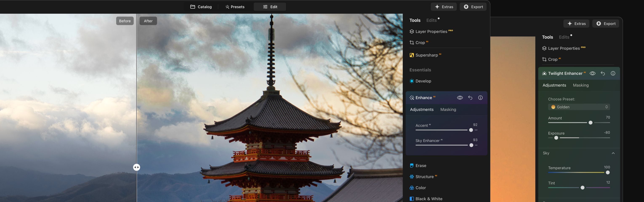The height and width of the screenshot is (202, 644).
Task: Click the Amount slider handle
Action: pos(590,122)
